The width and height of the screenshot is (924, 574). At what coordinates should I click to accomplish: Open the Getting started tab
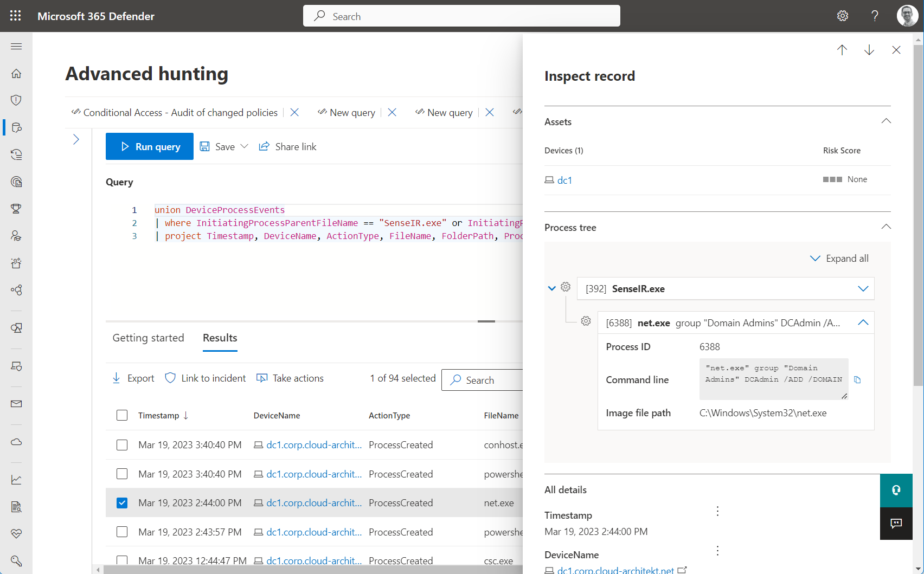click(148, 338)
